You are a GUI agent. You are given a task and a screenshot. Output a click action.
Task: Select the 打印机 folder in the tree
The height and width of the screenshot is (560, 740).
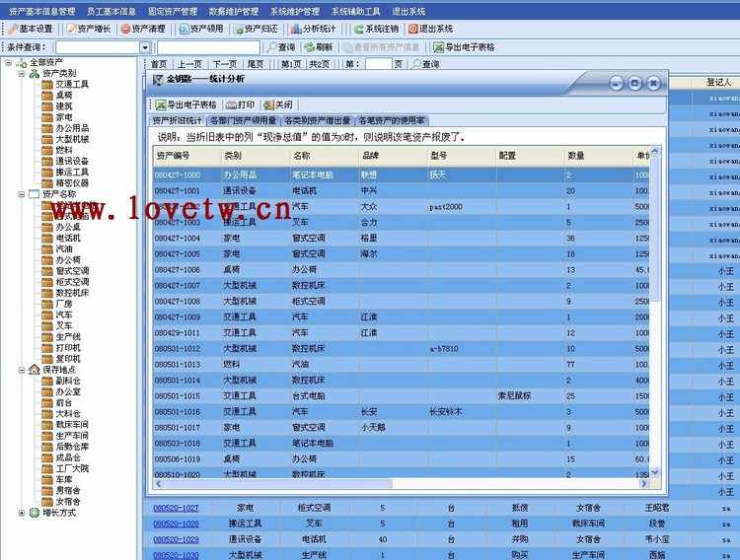pyautogui.click(x=62, y=348)
